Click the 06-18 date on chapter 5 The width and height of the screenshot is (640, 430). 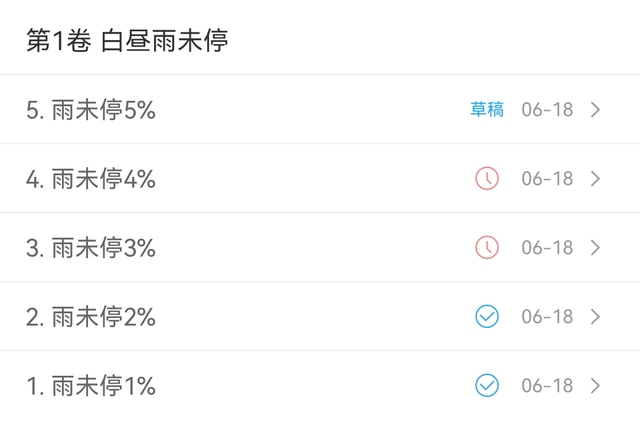[547, 110]
